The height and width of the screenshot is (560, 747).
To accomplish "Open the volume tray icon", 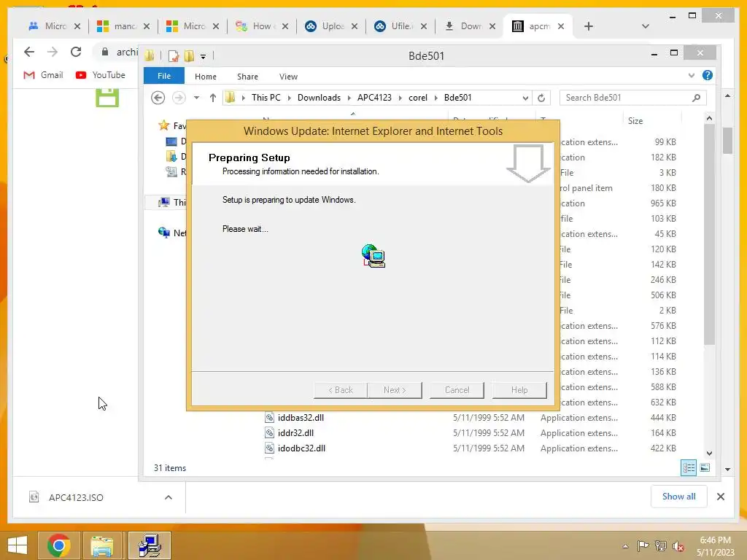I will pyautogui.click(x=678, y=545).
